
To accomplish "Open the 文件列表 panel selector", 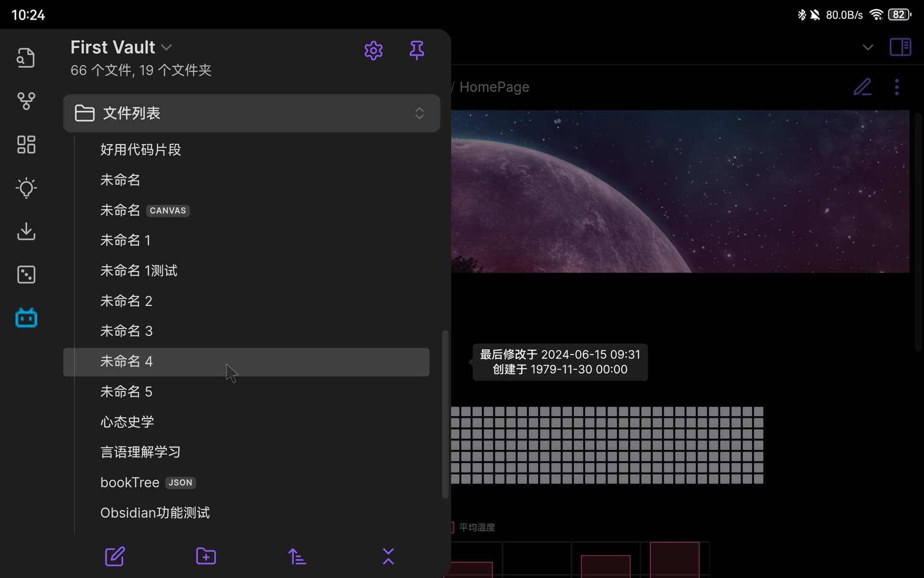I will pos(252,113).
